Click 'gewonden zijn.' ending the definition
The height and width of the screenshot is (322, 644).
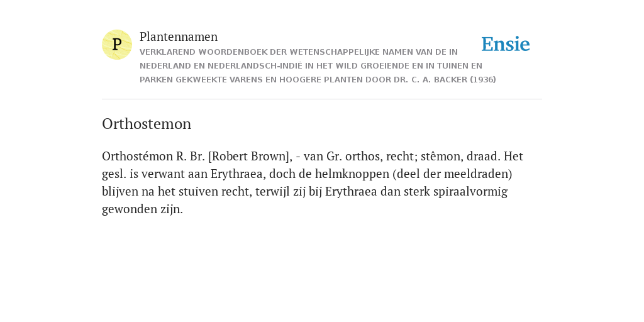142,209
